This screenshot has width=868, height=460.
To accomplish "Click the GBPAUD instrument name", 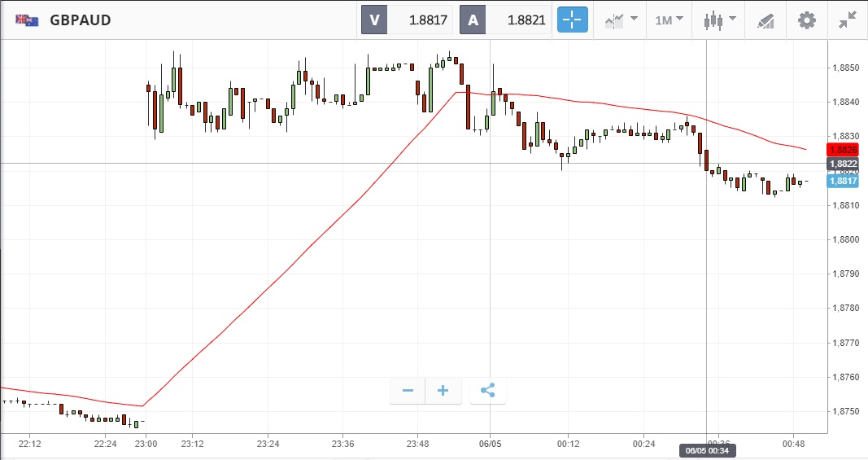I will click(x=80, y=20).
